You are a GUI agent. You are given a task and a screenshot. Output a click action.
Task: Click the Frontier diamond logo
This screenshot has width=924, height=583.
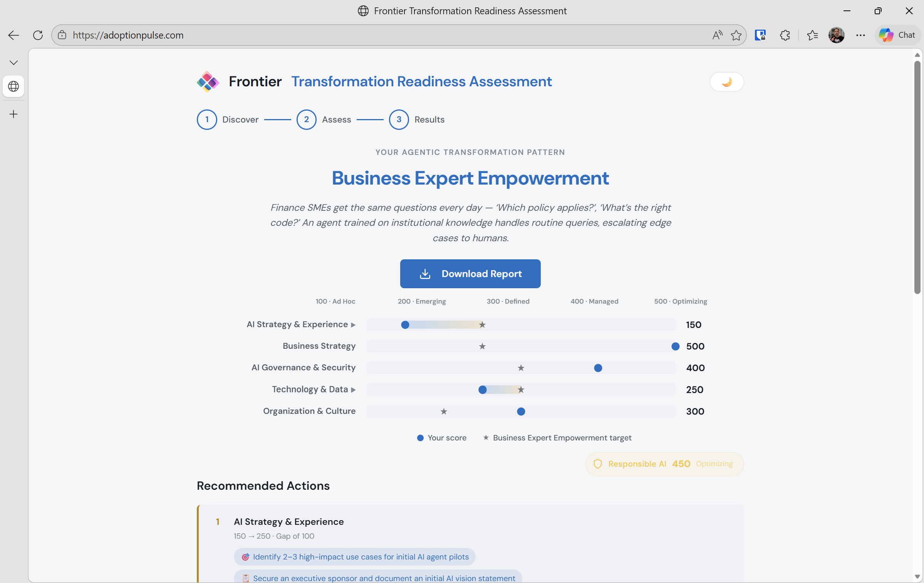pos(208,81)
